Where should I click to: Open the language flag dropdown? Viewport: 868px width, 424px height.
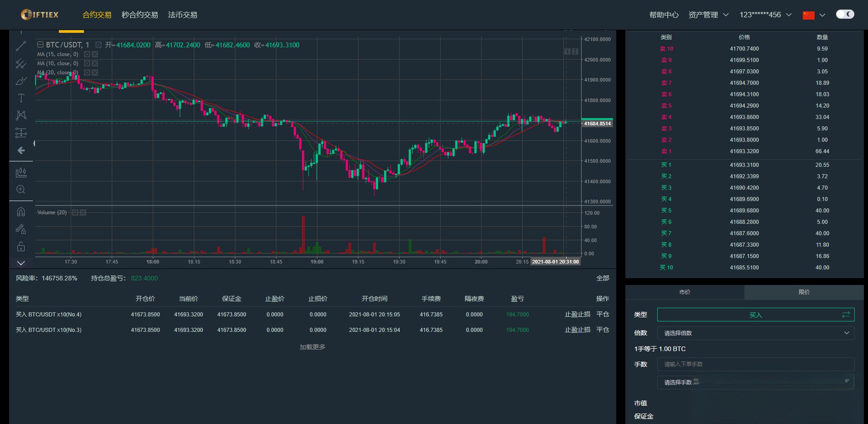coord(814,15)
